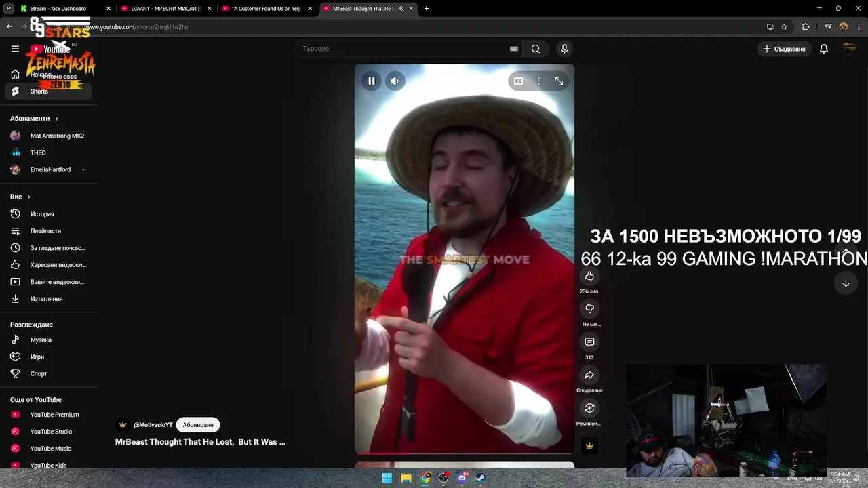Open Вашите видеоклипове in sidebar

pos(48,282)
